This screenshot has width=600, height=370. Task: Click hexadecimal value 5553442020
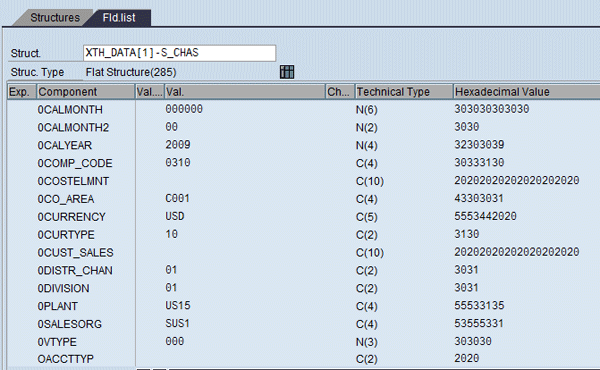tap(486, 216)
